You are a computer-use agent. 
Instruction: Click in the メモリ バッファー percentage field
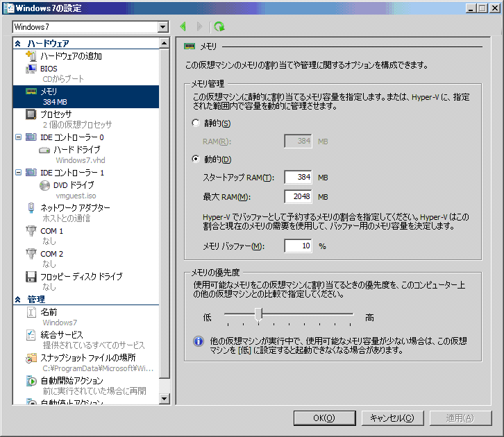coord(298,246)
